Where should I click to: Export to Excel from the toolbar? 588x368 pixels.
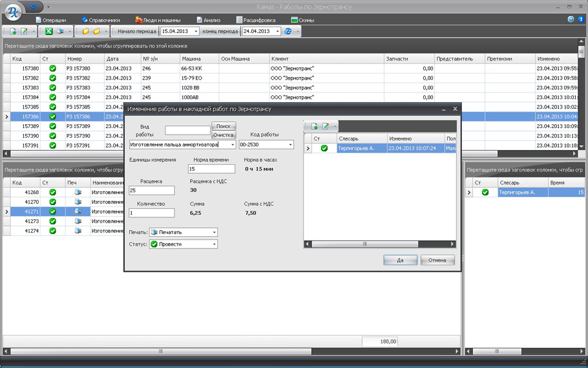[49, 31]
